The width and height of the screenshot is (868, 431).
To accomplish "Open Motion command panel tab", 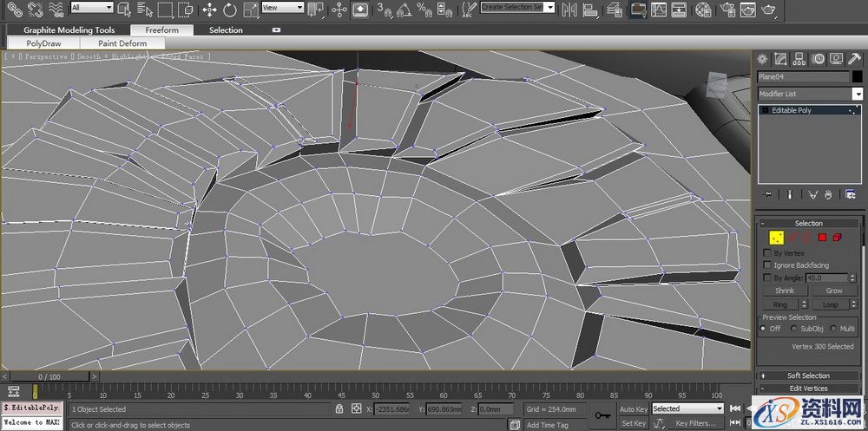I will pos(818,59).
